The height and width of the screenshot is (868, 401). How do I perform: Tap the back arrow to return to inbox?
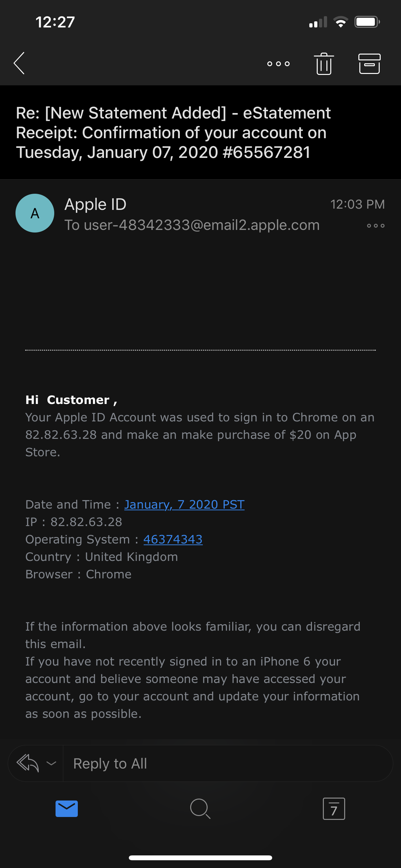(19, 63)
